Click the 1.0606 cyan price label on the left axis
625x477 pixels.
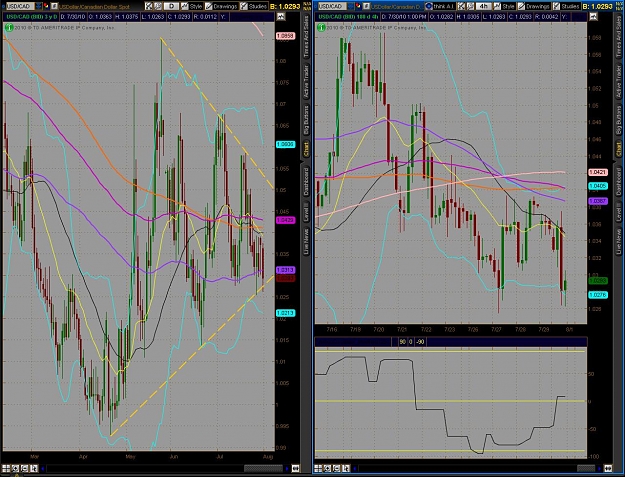point(285,144)
